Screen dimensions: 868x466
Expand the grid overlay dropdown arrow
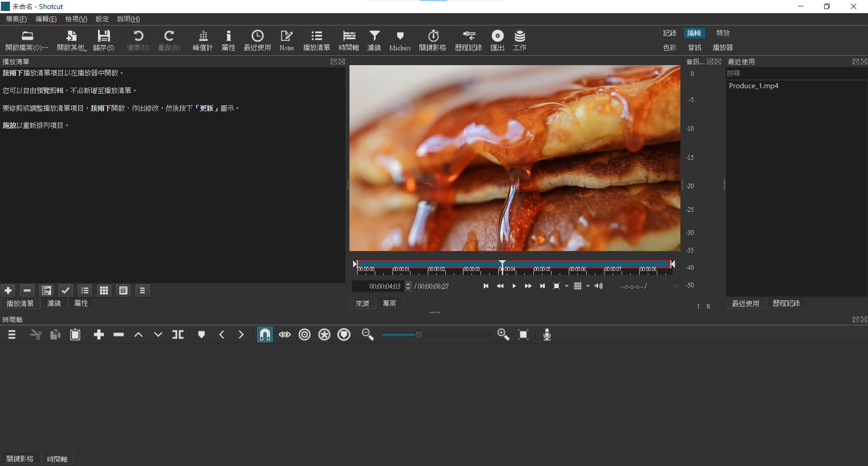coord(588,286)
